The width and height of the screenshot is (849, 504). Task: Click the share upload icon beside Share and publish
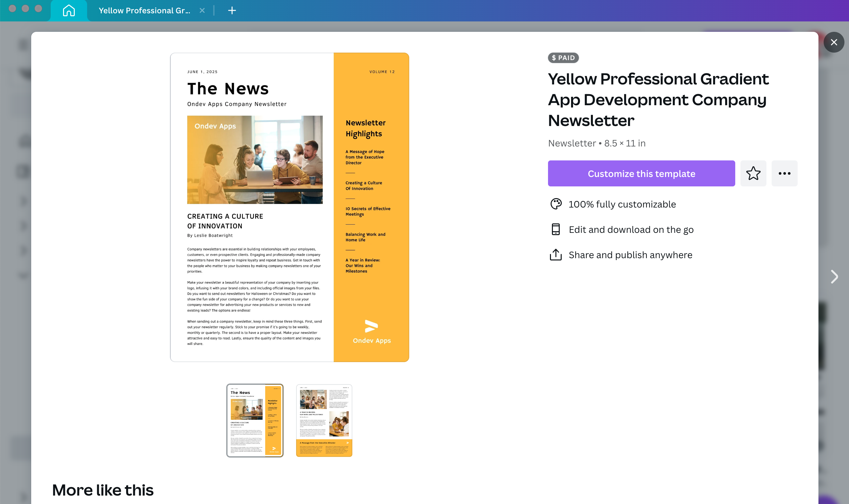coord(556,255)
